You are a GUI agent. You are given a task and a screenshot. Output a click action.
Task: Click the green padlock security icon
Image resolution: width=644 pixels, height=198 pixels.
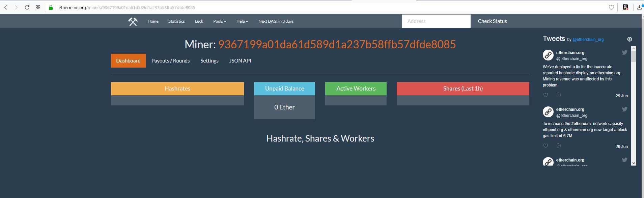pyautogui.click(x=51, y=7)
